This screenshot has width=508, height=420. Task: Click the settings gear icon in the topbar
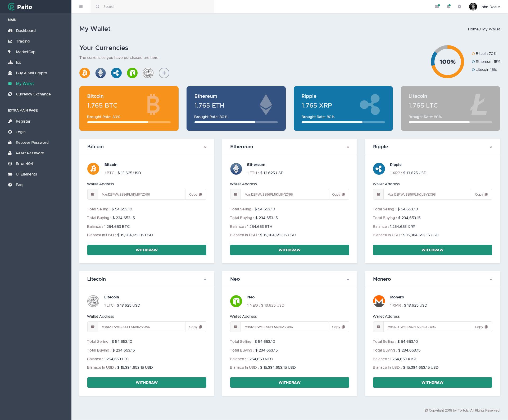pos(460,7)
